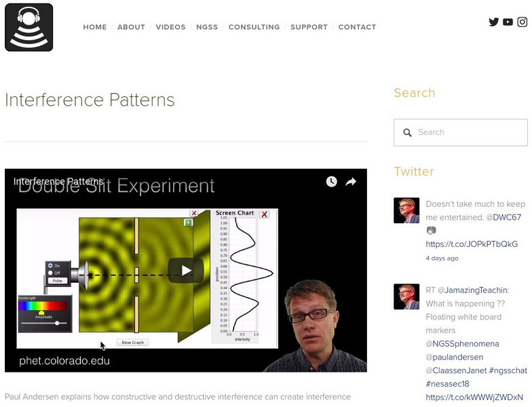Click the #ngsschat hashtag link
This screenshot has height=407, width=532.
tap(508, 370)
